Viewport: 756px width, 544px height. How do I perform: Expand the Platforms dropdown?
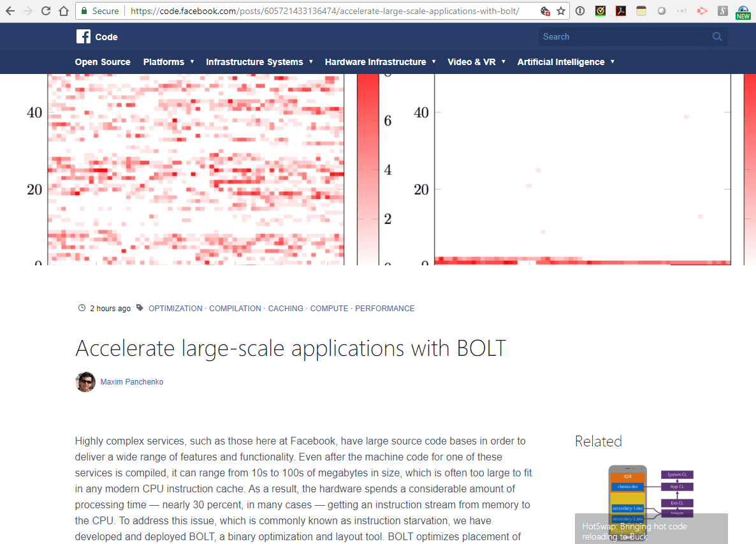coord(168,62)
